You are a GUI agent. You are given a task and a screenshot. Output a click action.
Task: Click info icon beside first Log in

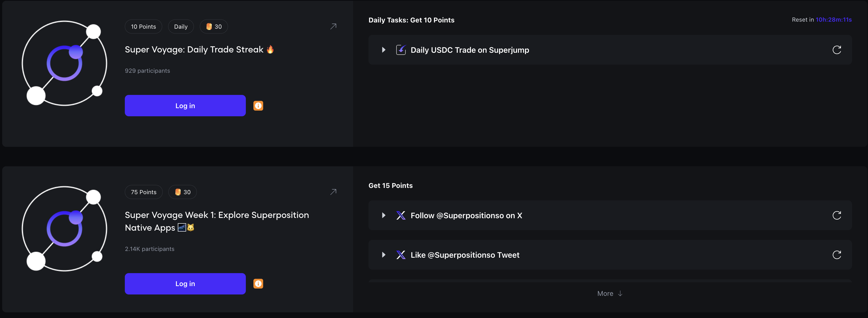(x=258, y=106)
